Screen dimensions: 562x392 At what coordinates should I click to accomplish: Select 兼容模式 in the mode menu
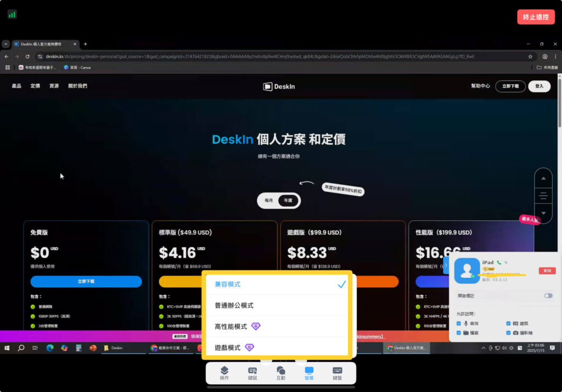click(x=277, y=284)
